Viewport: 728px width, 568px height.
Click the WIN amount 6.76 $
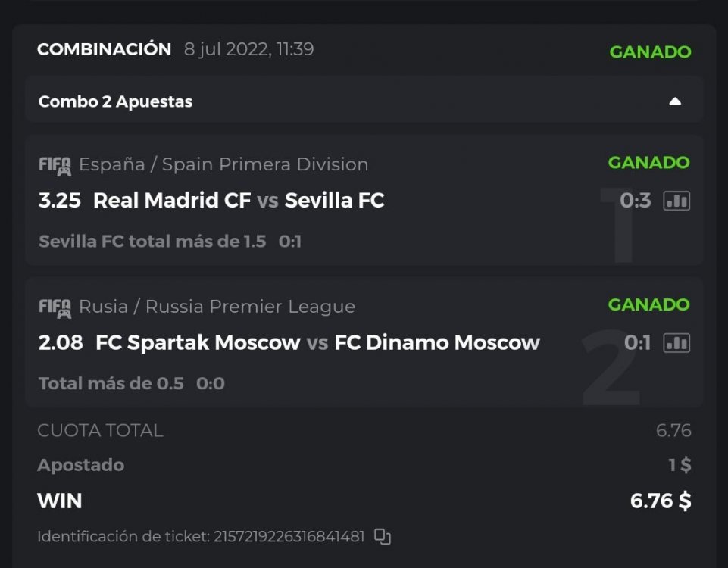point(660,501)
